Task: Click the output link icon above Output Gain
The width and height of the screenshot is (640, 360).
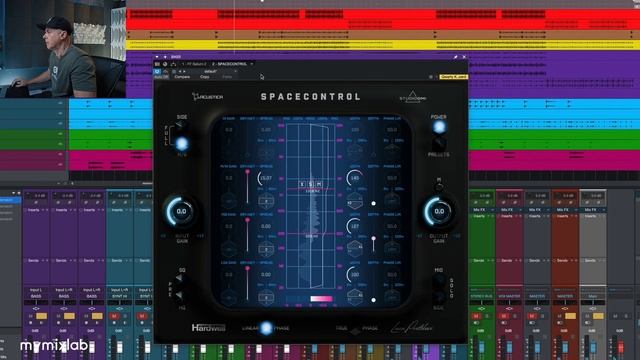Action: [x=439, y=187]
